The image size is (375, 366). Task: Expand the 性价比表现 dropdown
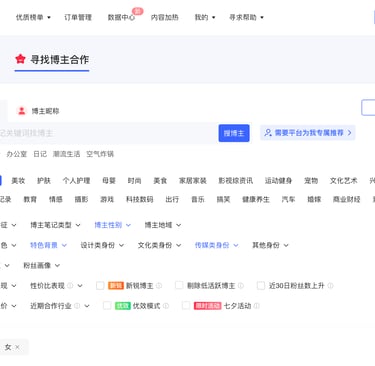point(56,286)
